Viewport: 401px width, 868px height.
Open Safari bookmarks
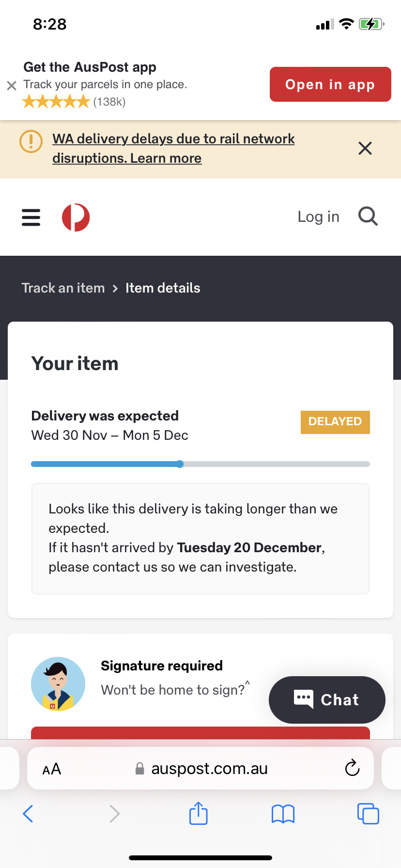click(283, 814)
